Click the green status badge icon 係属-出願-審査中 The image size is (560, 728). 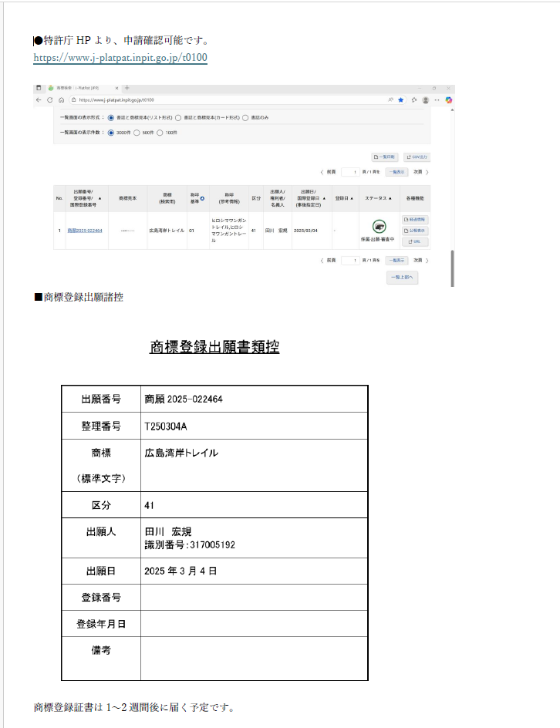tap(380, 227)
